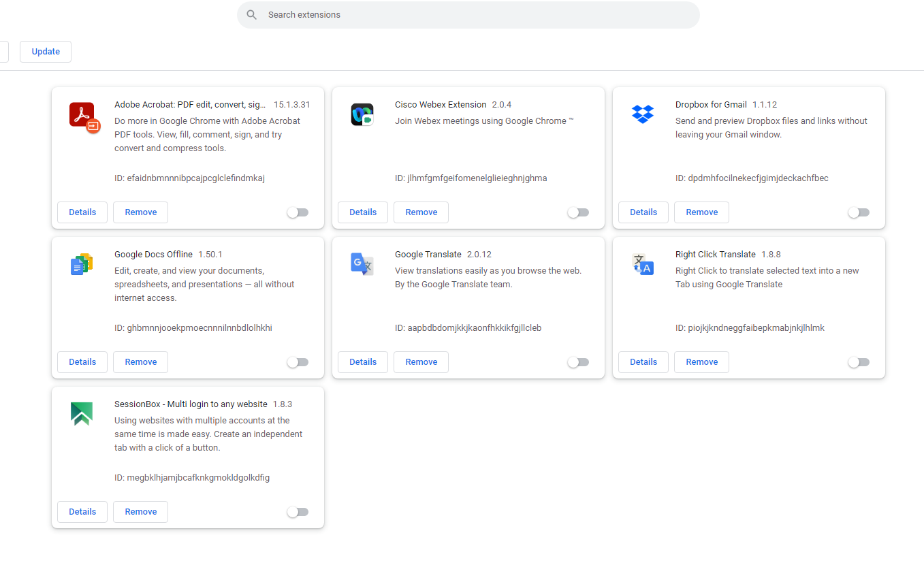924x580 pixels.
Task: Turn on SessionBox extension switch
Action: 298,512
